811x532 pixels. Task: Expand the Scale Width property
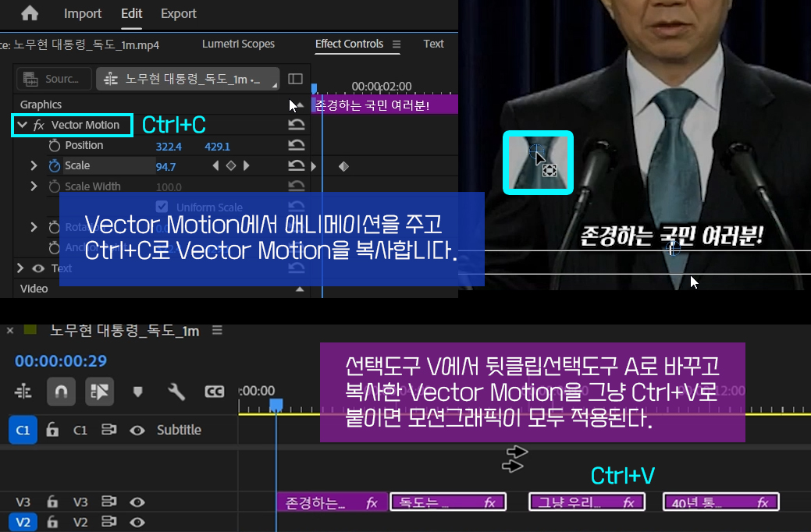(x=34, y=186)
